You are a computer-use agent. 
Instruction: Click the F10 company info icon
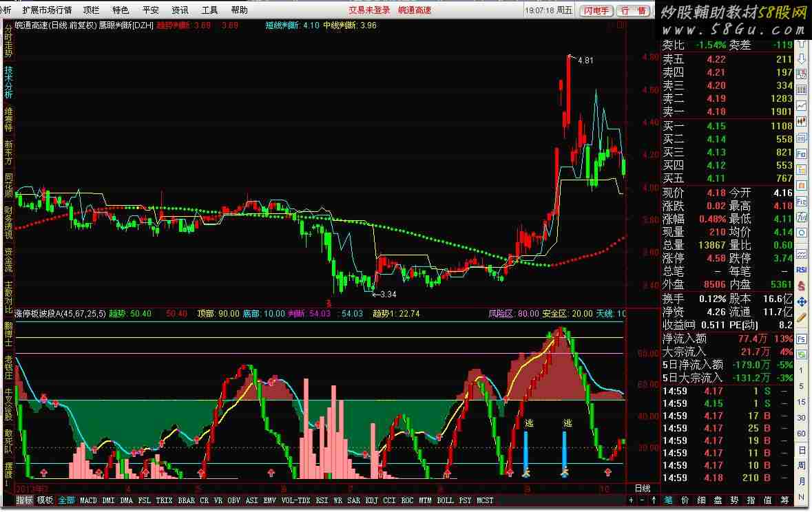coord(801,153)
